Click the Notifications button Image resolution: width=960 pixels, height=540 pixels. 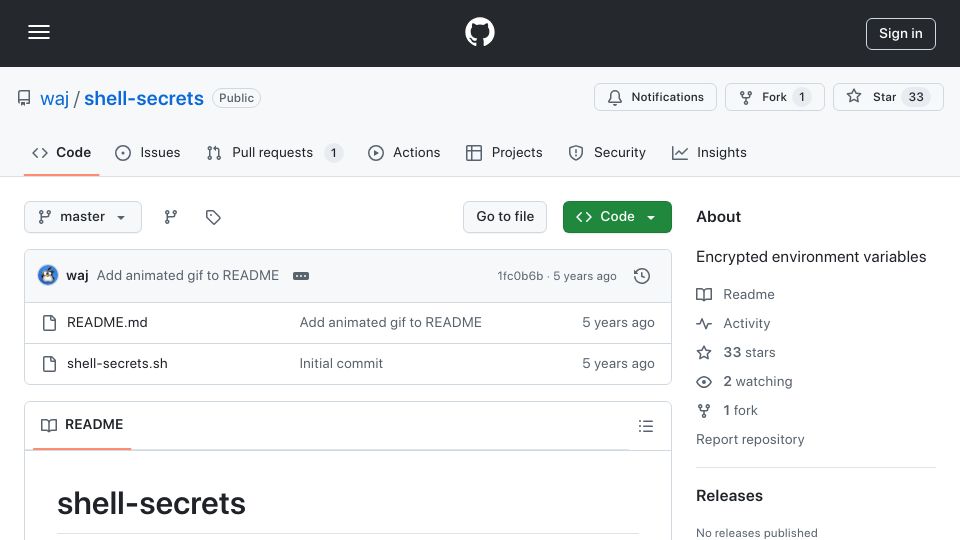coord(655,97)
